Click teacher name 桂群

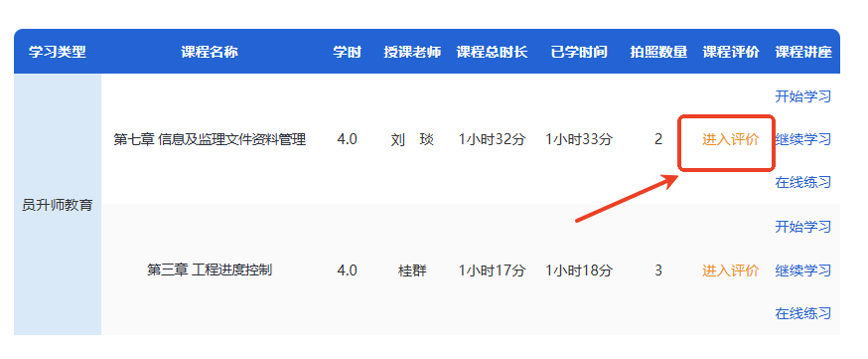click(412, 270)
